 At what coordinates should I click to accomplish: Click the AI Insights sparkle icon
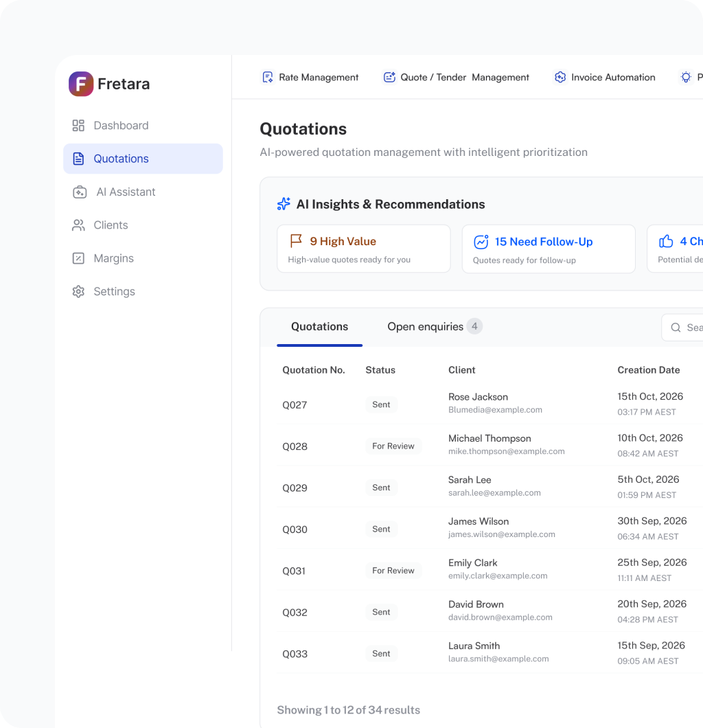tap(284, 204)
